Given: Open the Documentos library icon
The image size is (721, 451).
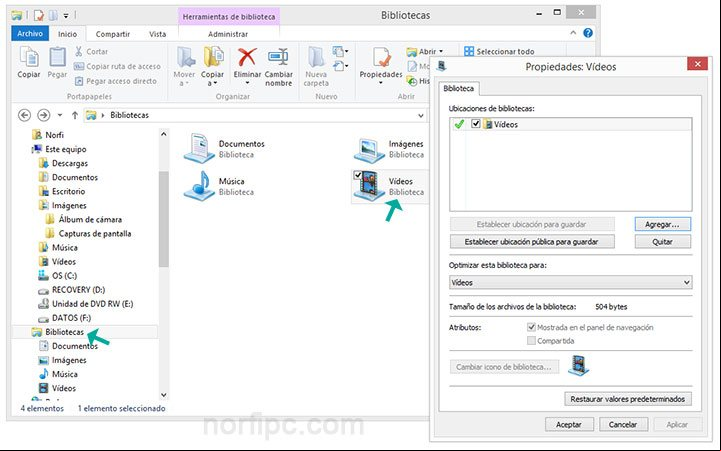Looking at the screenshot, I should click(x=199, y=148).
